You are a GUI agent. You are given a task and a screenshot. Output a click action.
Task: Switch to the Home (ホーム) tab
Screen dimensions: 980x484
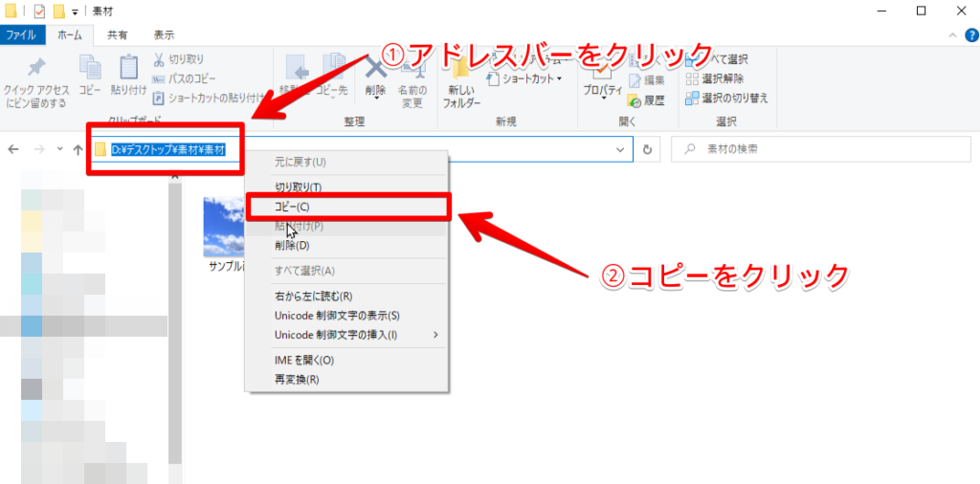(69, 35)
